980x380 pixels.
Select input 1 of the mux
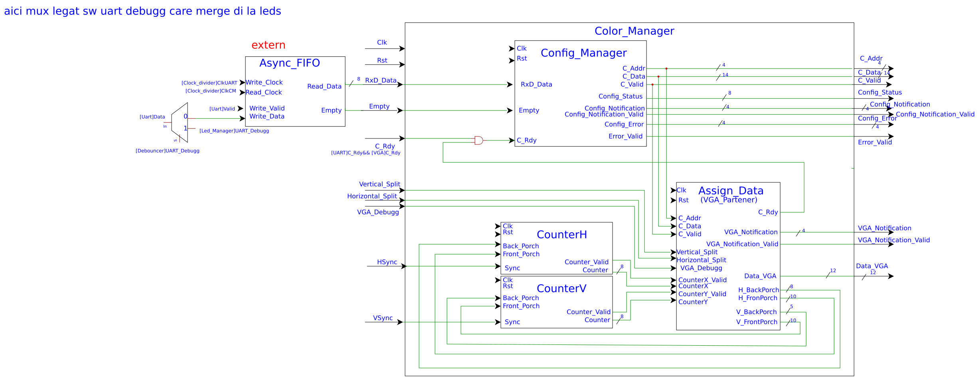pyautogui.click(x=185, y=129)
